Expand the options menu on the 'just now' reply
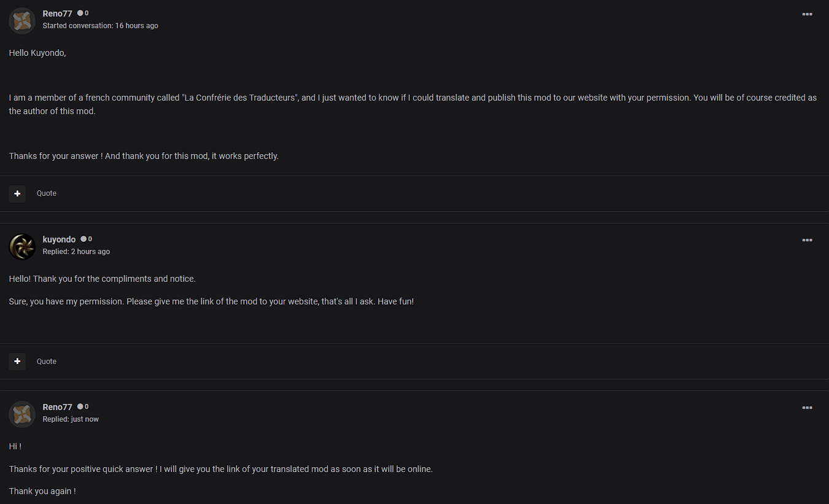The image size is (829, 504). click(807, 408)
